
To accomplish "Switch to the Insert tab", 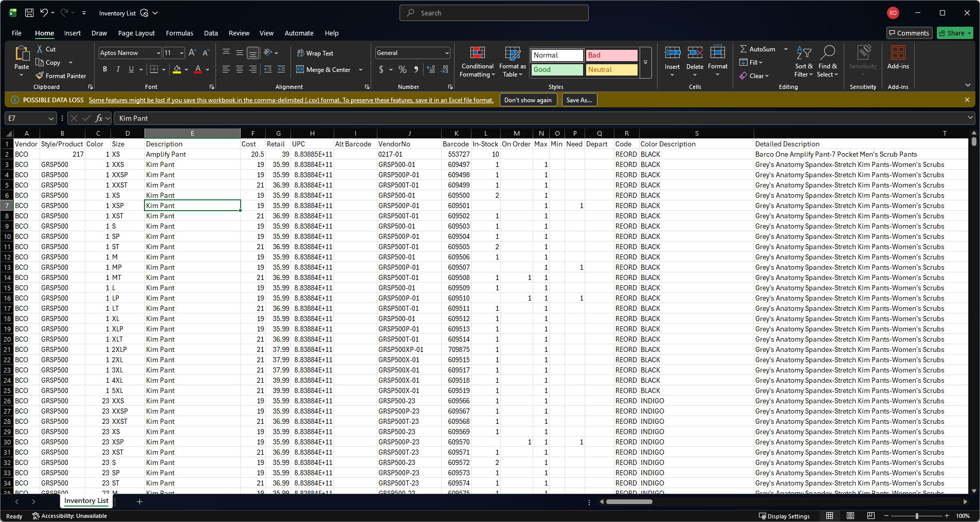I will click(72, 33).
